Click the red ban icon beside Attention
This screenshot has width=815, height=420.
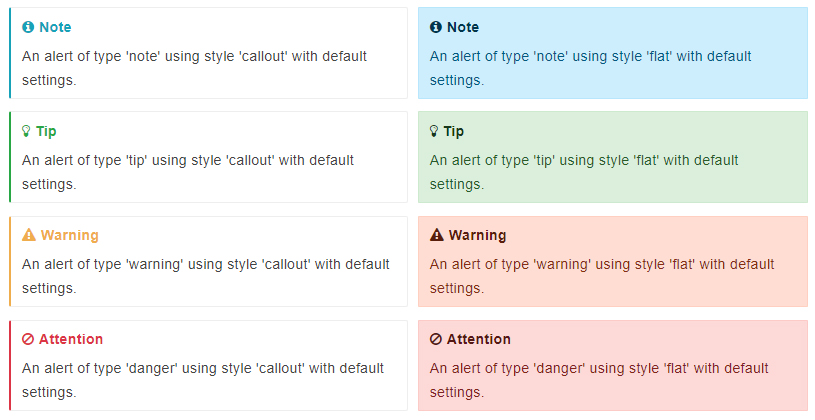pos(28,339)
